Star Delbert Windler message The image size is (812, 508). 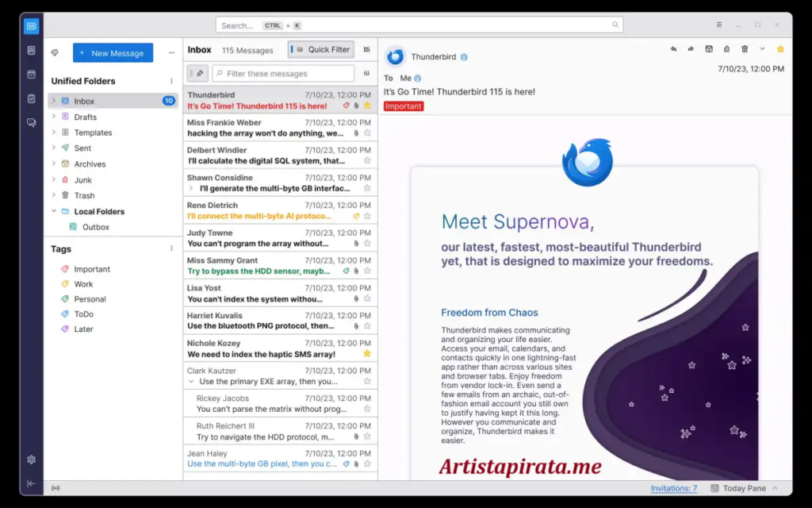(367, 160)
